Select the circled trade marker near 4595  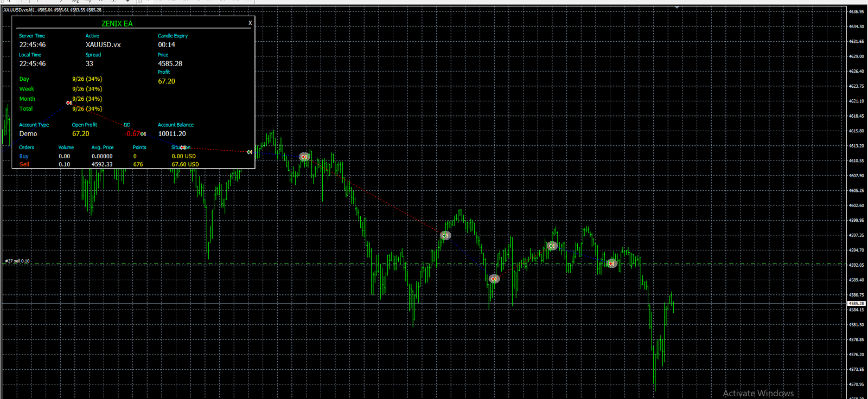tap(552, 246)
